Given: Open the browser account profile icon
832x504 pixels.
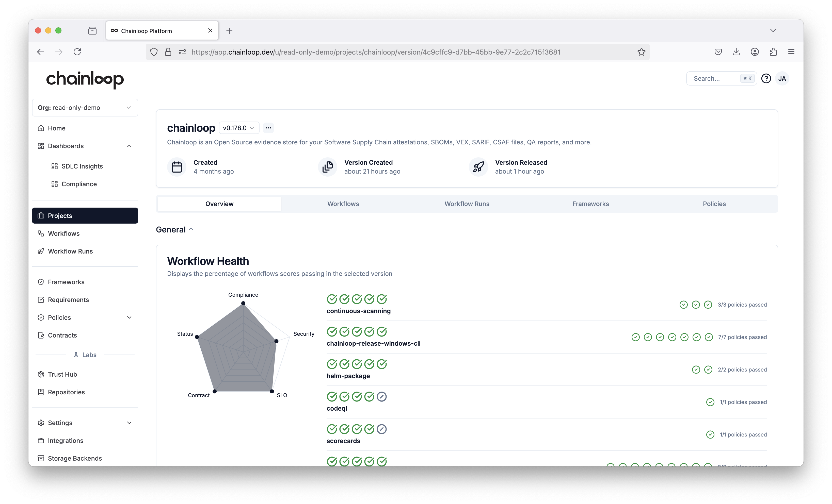Looking at the screenshot, I should pos(755,52).
